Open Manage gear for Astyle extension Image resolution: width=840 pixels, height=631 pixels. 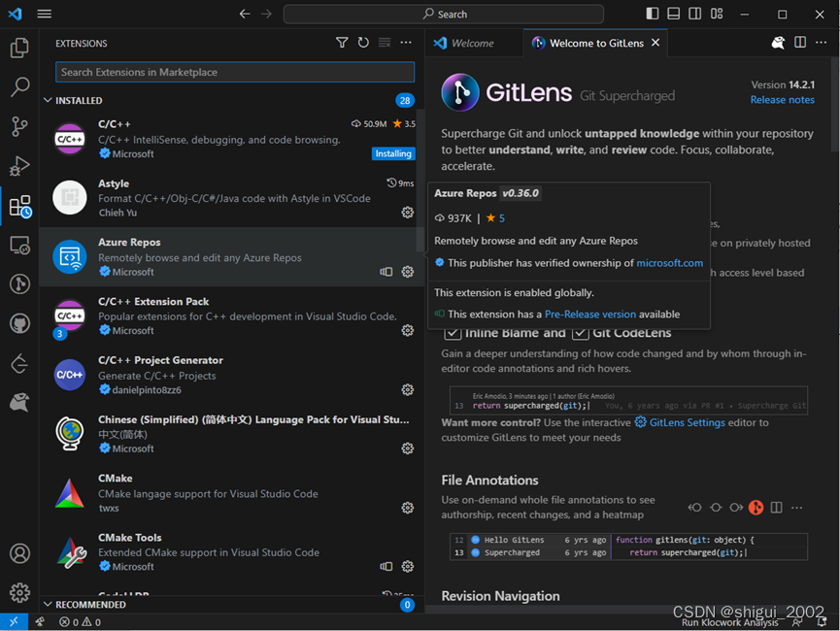tap(408, 213)
